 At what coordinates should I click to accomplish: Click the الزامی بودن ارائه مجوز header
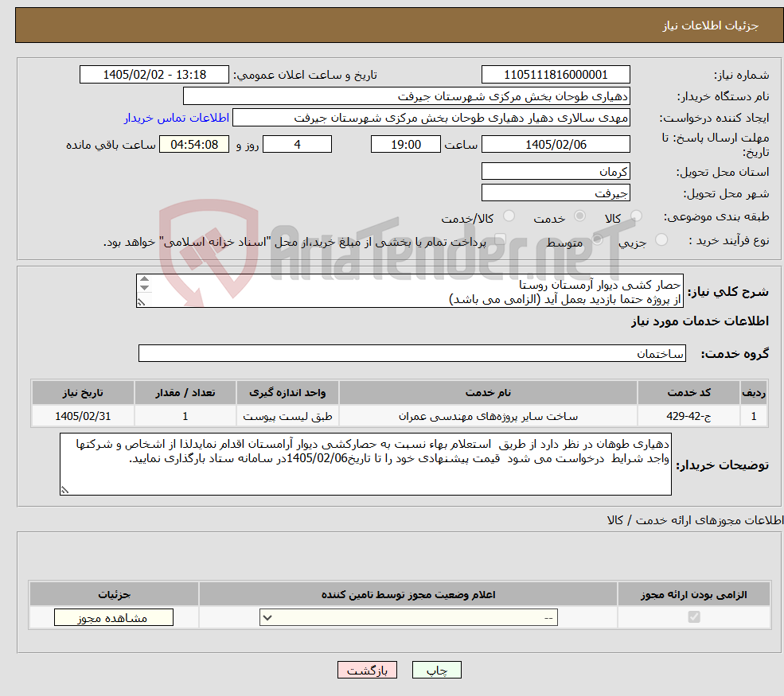pyautogui.click(x=694, y=594)
